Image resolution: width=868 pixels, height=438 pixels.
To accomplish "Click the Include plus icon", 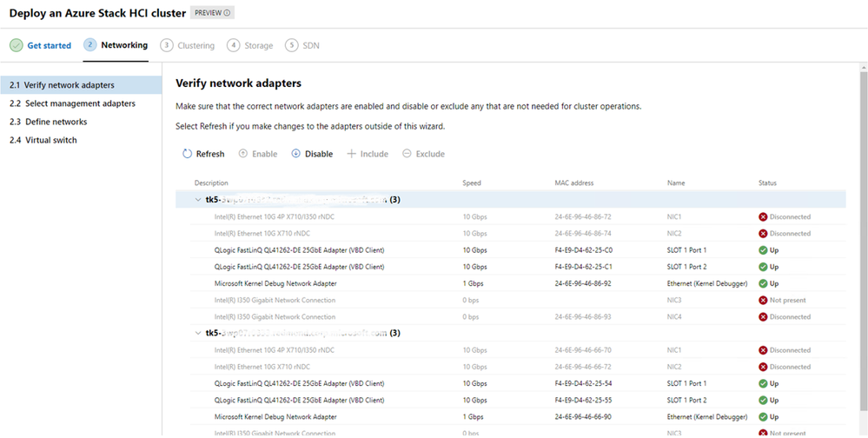I will click(351, 154).
